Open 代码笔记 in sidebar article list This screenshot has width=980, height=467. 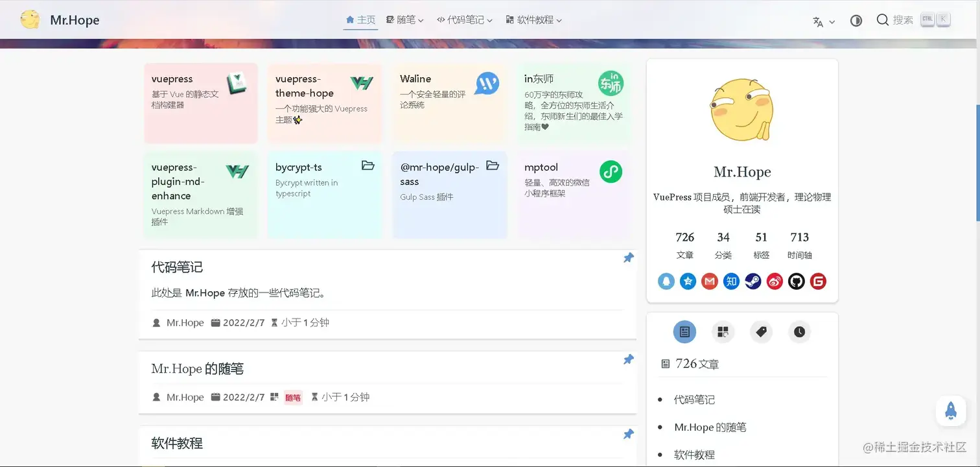click(x=694, y=400)
